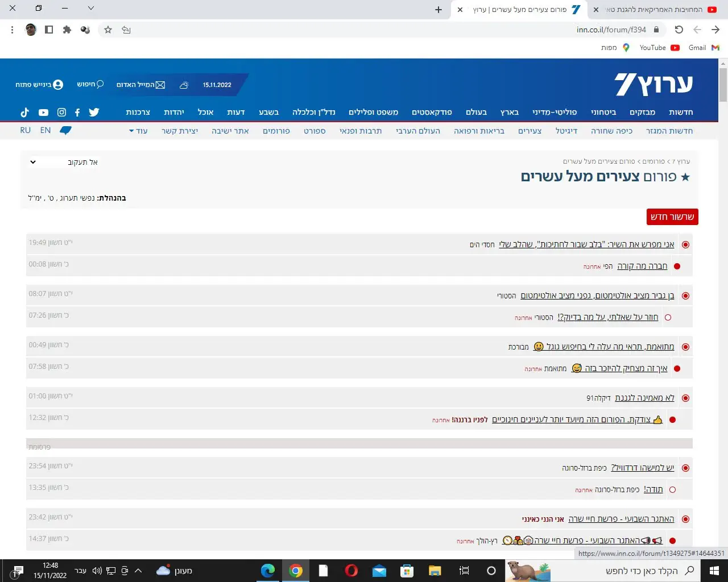Click the address bar with inn.co.il URL
The width and height of the screenshot is (728, 582).
[x=398, y=30]
